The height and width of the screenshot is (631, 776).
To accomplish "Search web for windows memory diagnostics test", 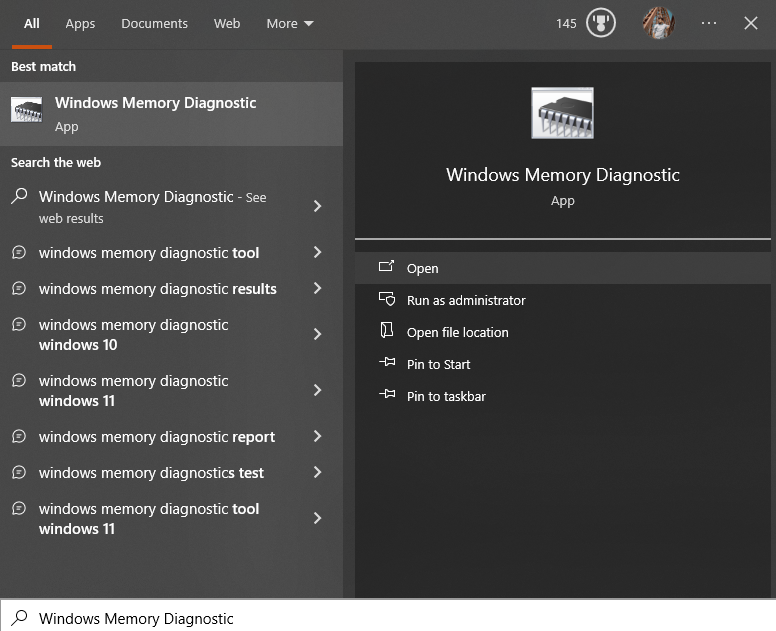I will pos(171,472).
